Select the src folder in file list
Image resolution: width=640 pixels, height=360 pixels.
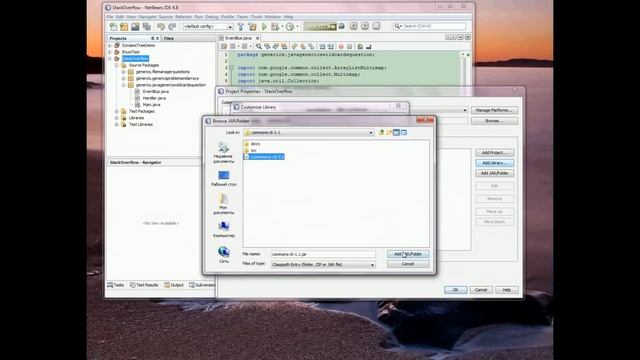tap(250, 150)
